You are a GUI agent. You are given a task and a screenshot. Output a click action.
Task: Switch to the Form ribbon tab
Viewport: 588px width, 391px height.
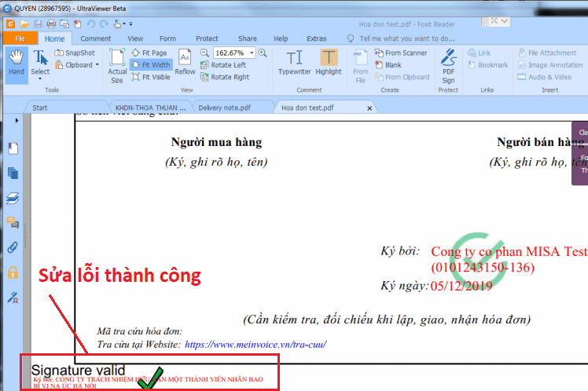[x=167, y=38]
